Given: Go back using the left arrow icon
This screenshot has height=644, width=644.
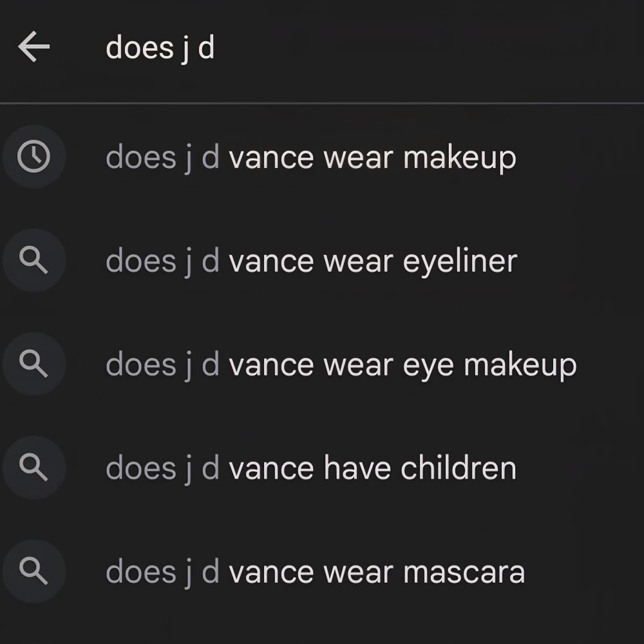Looking at the screenshot, I should click(33, 47).
